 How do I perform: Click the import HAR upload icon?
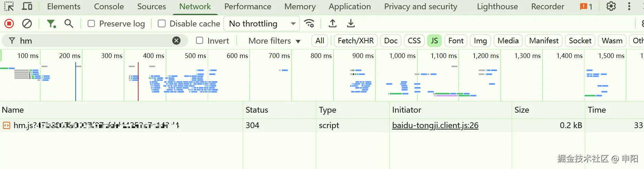tap(332, 23)
